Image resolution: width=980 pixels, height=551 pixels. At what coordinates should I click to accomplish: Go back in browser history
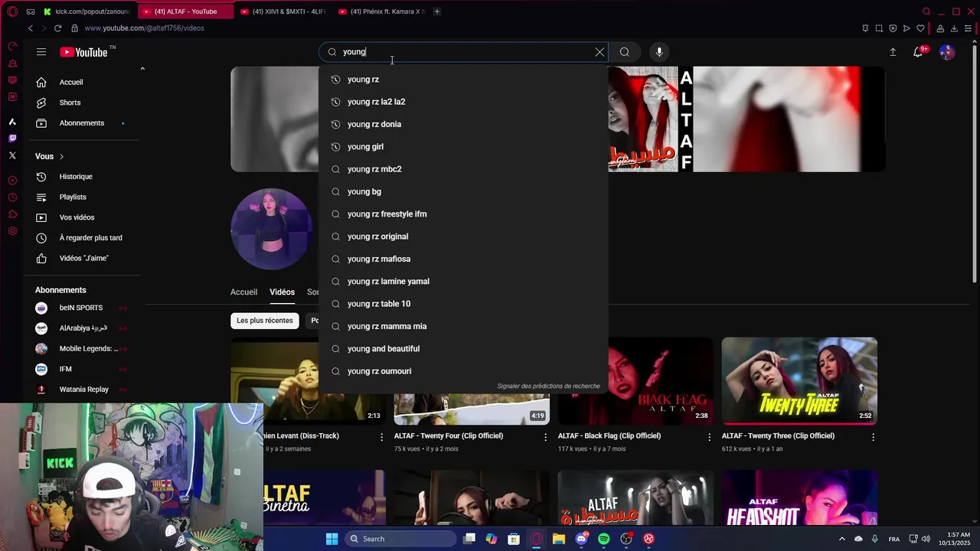(30, 28)
